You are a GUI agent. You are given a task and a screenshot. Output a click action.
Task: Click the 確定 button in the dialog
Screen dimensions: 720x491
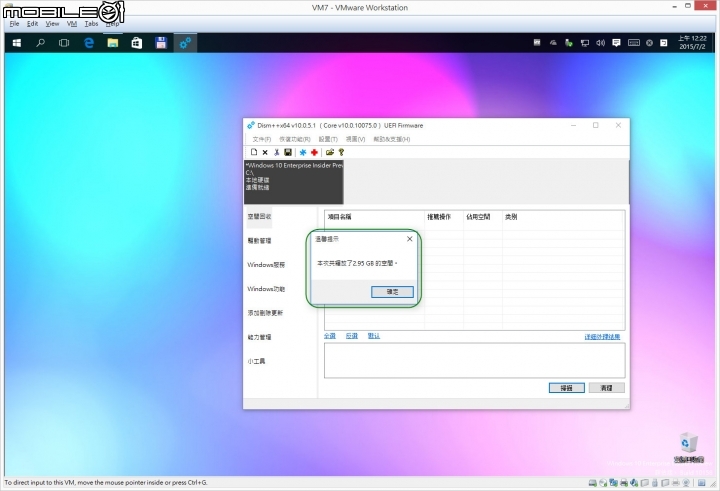tap(392, 292)
